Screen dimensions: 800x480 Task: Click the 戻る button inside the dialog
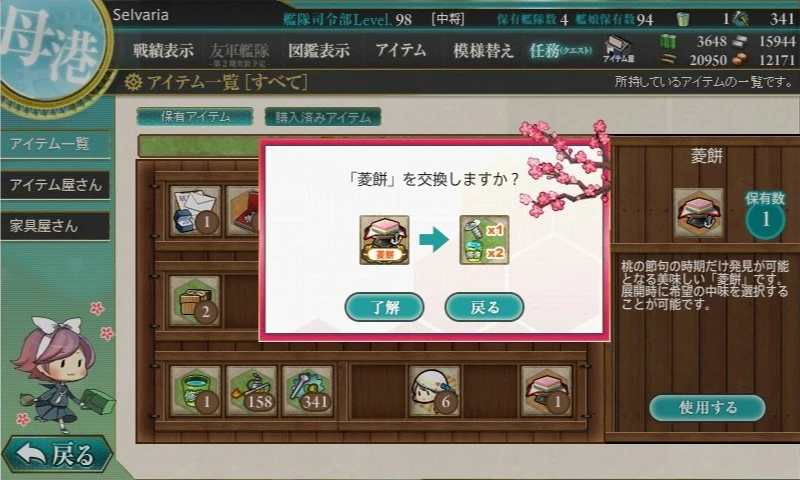click(x=484, y=307)
